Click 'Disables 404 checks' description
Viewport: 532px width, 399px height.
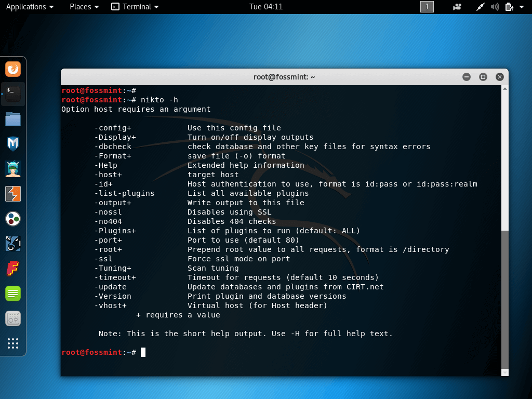coord(232,221)
